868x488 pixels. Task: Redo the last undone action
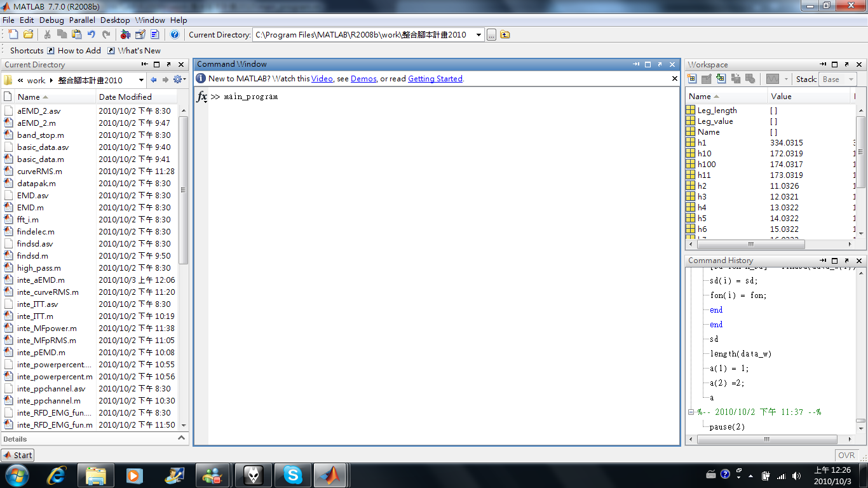[x=106, y=34]
